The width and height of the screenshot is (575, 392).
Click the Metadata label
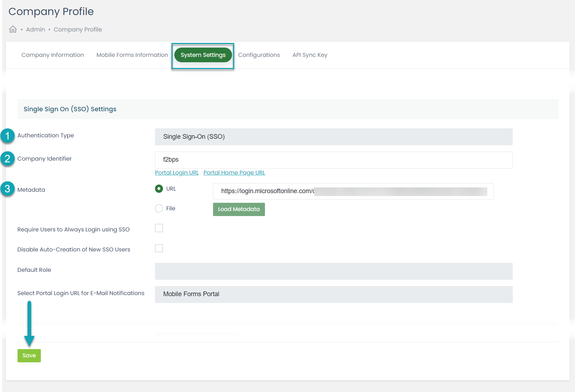[31, 190]
